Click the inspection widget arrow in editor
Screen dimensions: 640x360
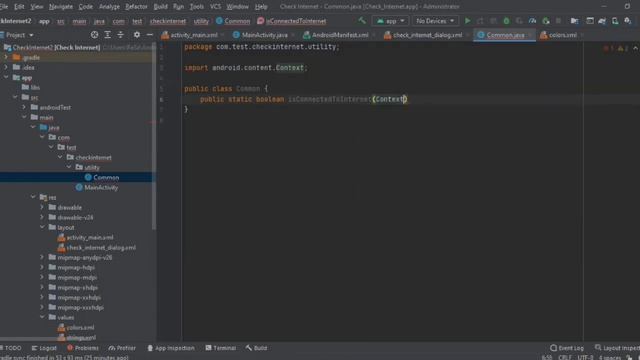point(636,48)
